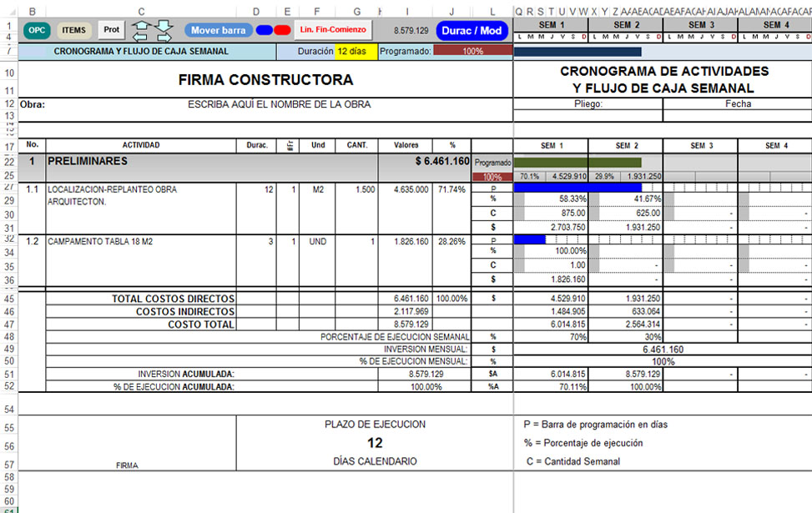This screenshot has width=812, height=513.
Task: Select column header C
Action: [x=140, y=11]
